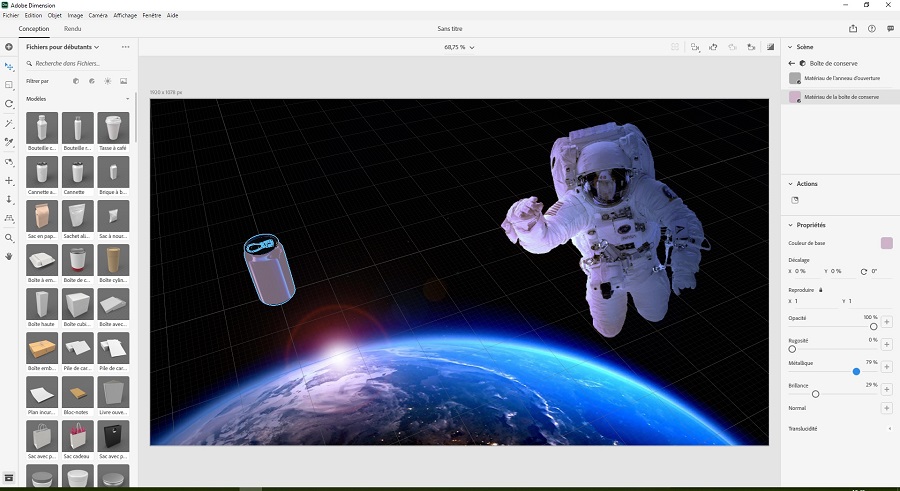Image resolution: width=900 pixels, height=491 pixels.
Task: Add texture to Métallique with plus button
Action: click(x=887, y=367)
